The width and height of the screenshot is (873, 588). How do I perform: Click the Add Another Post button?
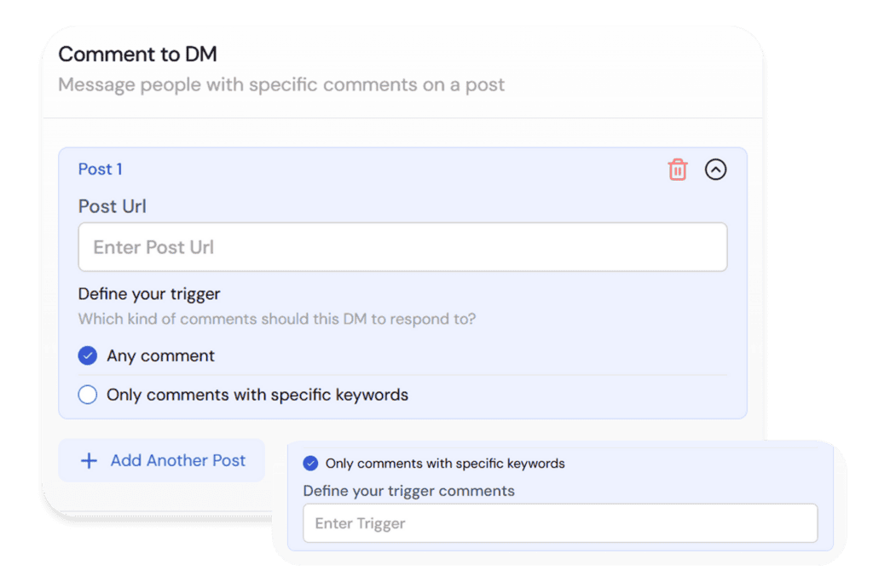pos(161,460)
